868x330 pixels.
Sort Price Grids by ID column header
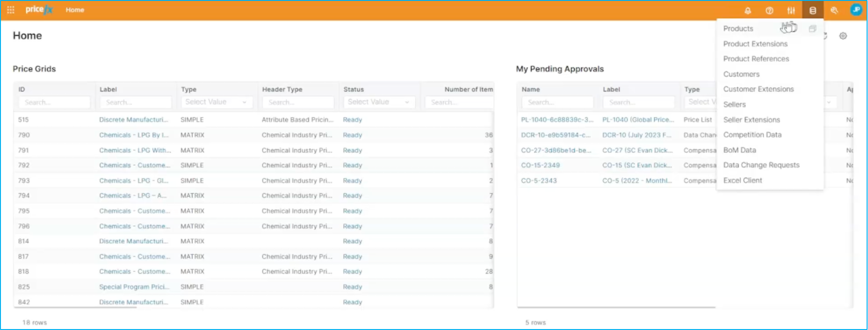tap(22, 89)
